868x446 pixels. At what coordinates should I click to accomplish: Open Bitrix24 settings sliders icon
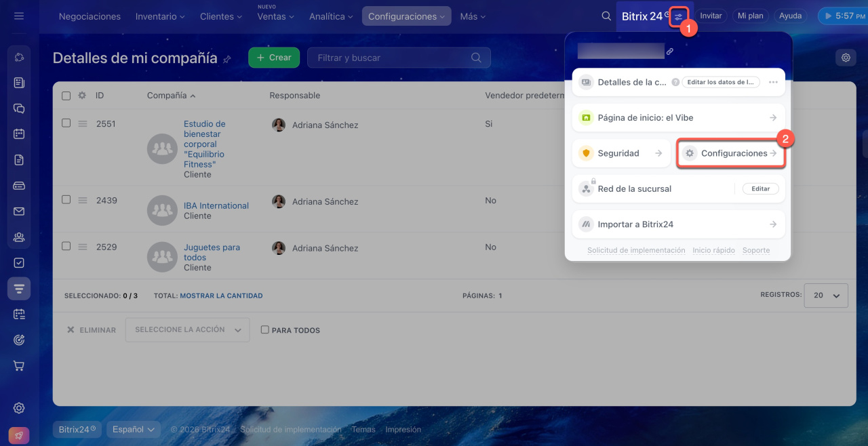[x=679, y=16]
